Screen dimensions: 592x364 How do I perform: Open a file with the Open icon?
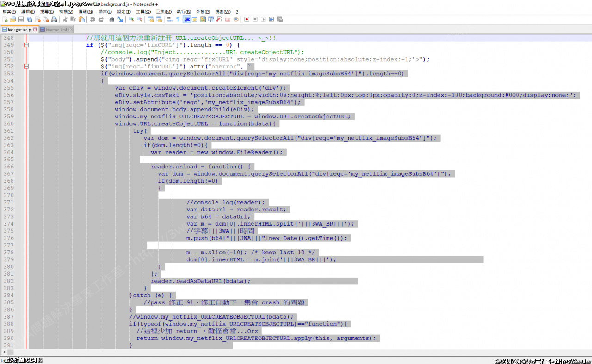[x=13, y=19]
